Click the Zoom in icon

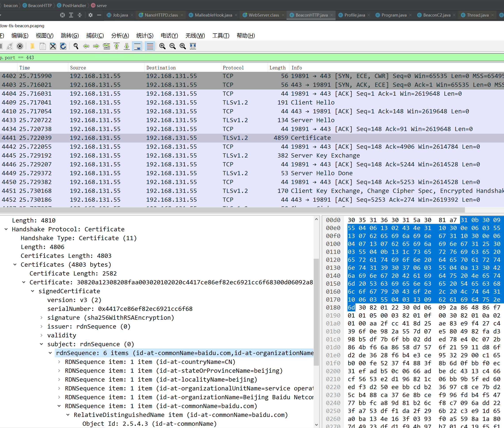pyautogui.click(x=162, y=46)
